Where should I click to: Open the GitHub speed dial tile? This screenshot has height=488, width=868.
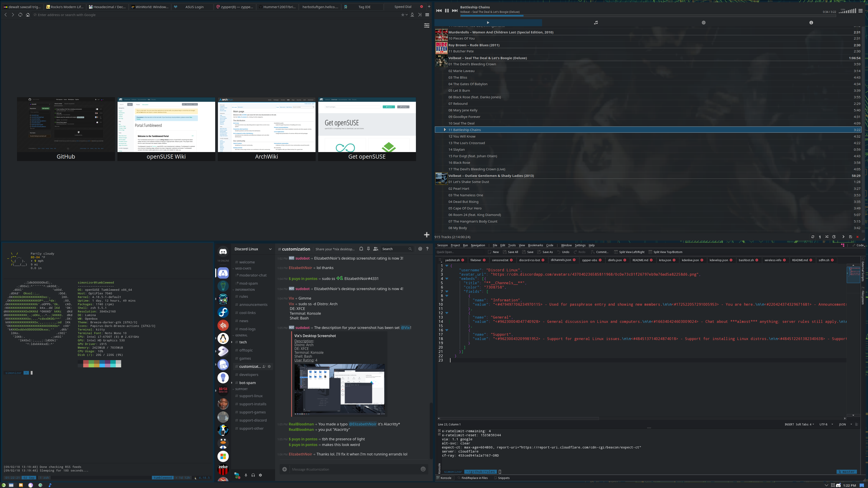[66, 129]
